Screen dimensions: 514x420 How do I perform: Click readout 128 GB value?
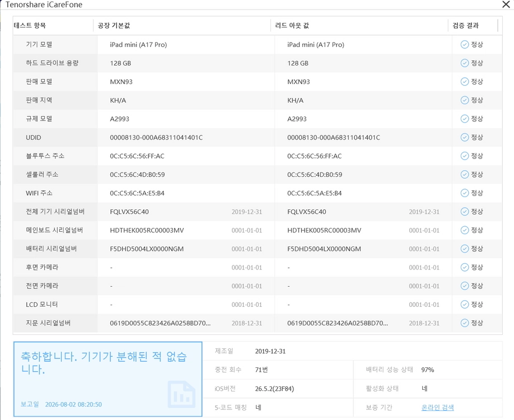pos(298,63)
